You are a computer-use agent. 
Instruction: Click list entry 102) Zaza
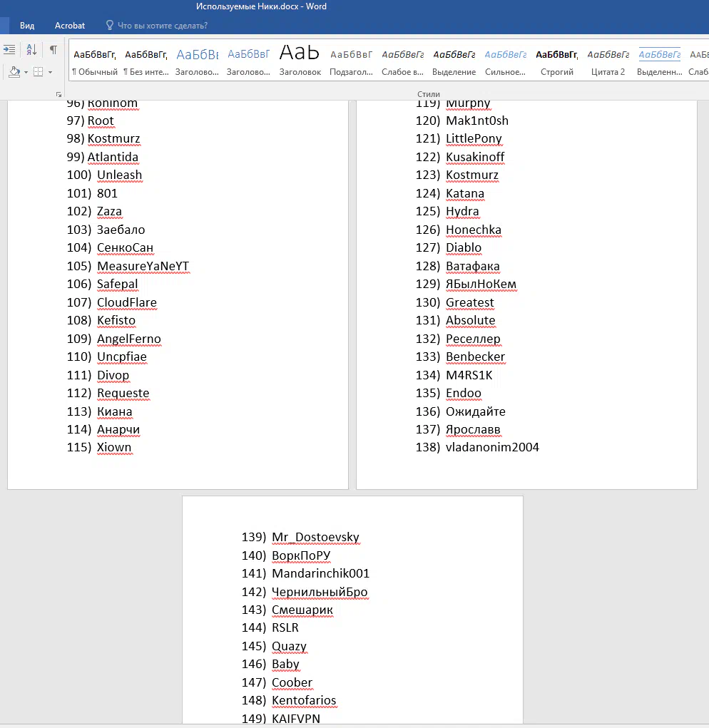[x=94, y=211]
